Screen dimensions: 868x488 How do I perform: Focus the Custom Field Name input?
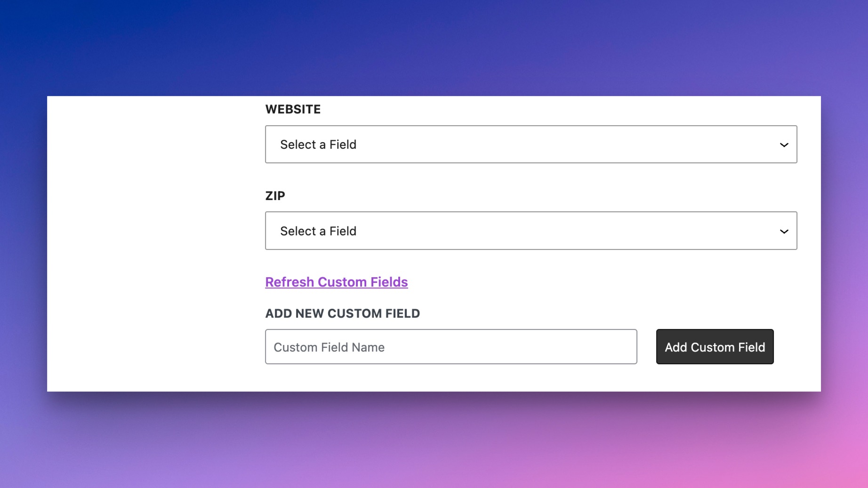click(450, 347)
